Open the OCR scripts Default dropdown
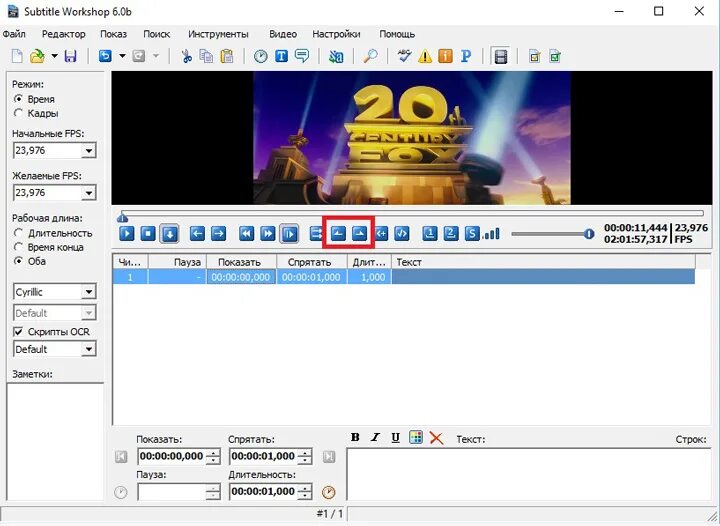 click(x=89, y=349)
